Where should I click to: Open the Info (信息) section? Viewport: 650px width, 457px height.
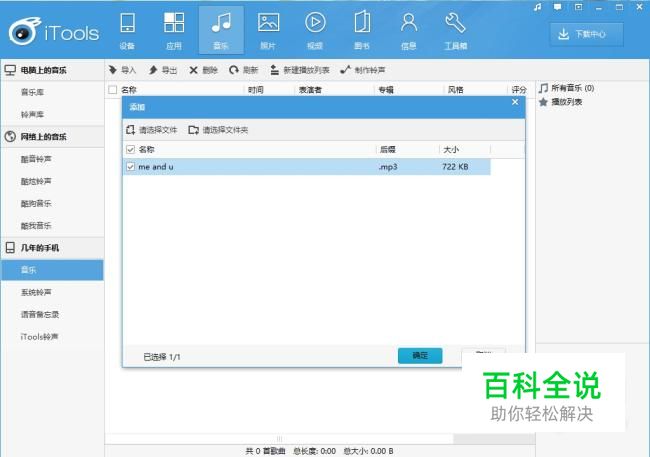tap(409, 30)
